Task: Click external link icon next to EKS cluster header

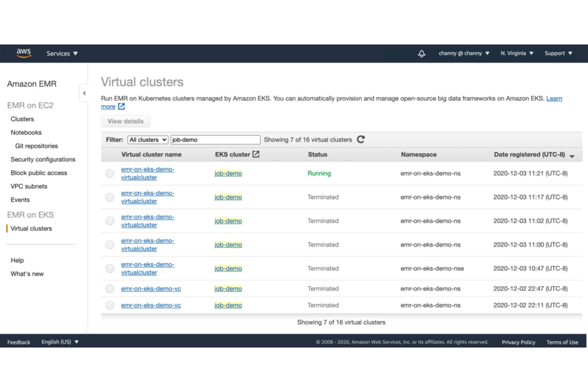Action: coord(256,154)
